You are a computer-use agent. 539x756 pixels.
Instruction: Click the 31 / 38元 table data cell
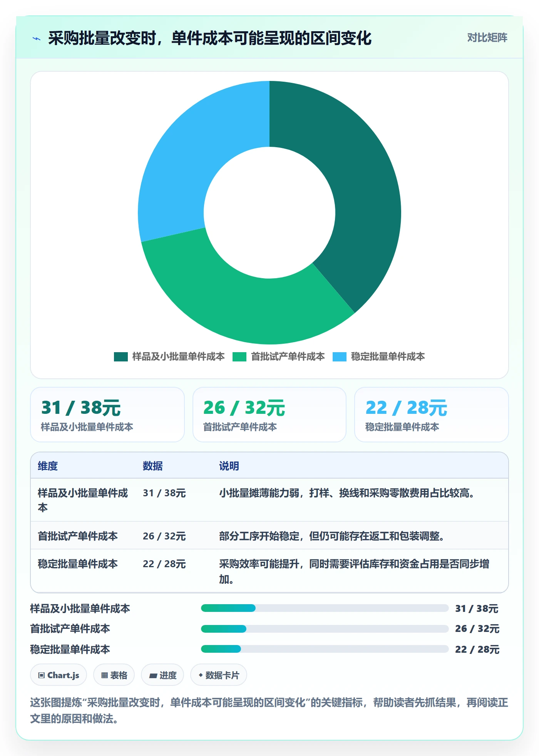click(174, 500)
